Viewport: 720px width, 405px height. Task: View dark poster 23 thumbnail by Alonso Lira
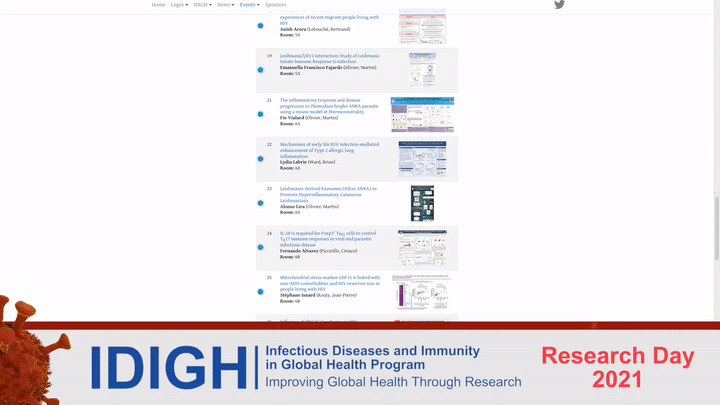point(422,203)
